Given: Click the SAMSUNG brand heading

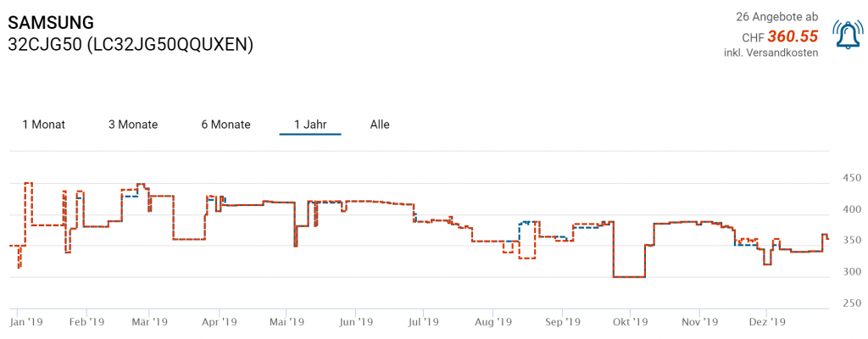Looking at the screenshot, I should coord(51,22).
